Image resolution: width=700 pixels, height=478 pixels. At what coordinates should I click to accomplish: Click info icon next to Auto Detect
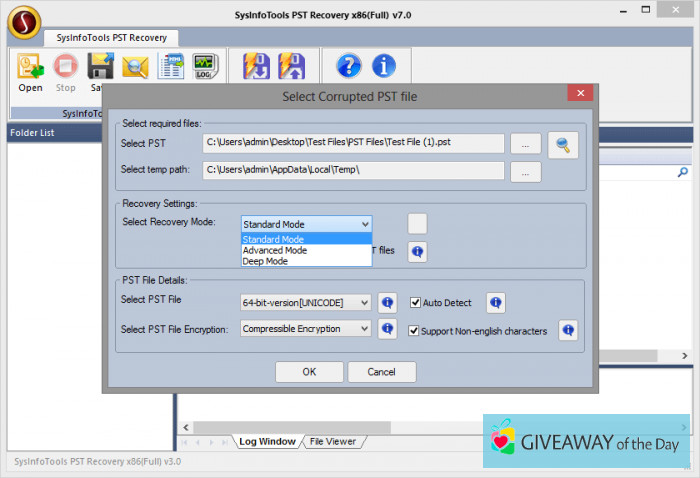pos(495,302)
